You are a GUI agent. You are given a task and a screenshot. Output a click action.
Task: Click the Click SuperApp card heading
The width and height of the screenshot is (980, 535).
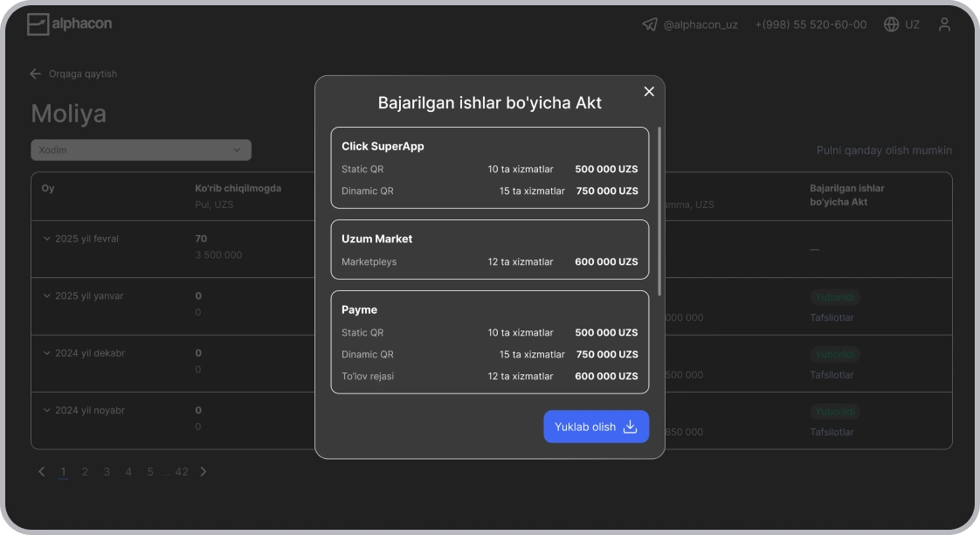[383, 146]
